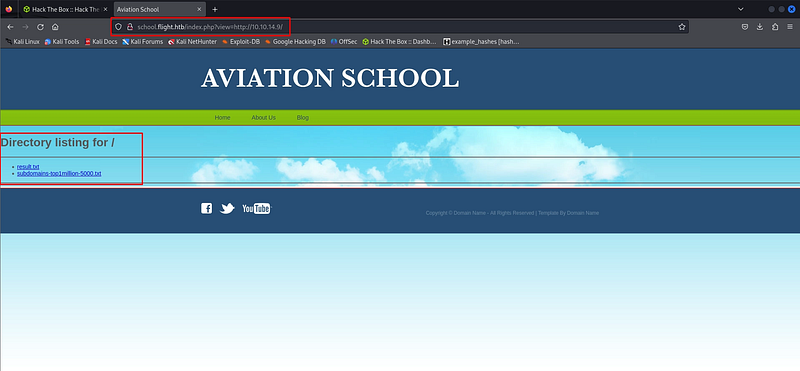Open the Firefox hamburger menu
800x371 pixels.
tap(790, 27)
